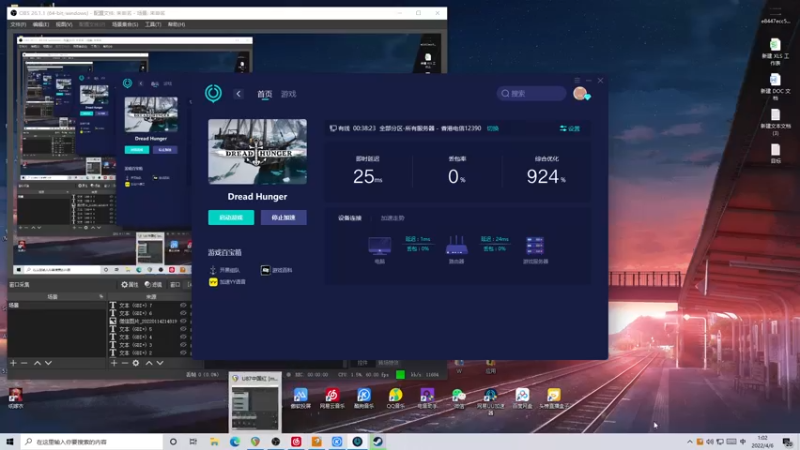The image size is (800, 450).
Task: Toggle visibility of 文本 (GDI+) 2 source
Action: point(183,353)
